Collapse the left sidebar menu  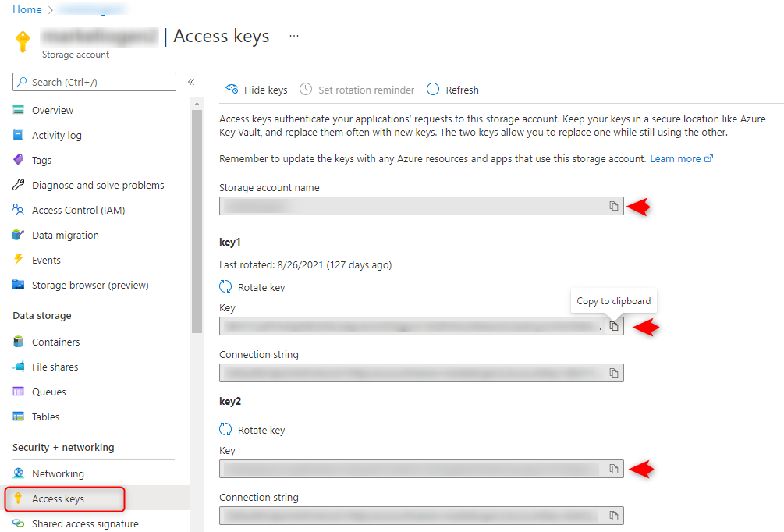tap(191, 82)
